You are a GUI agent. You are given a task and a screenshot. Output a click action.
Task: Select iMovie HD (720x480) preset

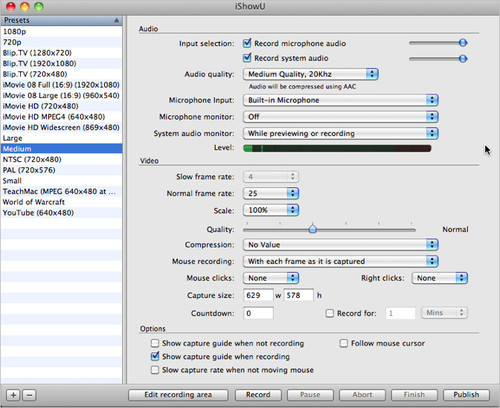(x=61, y=106)
